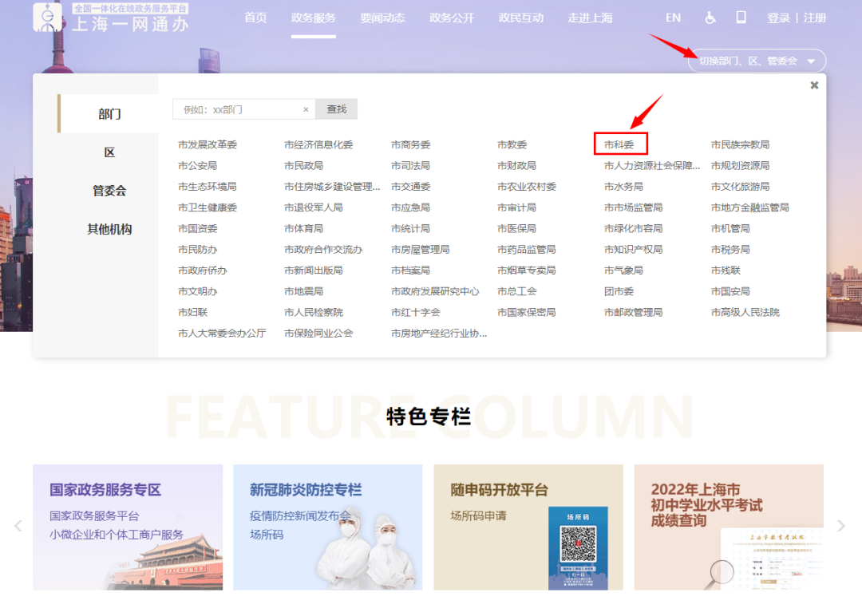862x616 pixels.
Task: Expand the switch department dropdown
Action: point(757,61)
